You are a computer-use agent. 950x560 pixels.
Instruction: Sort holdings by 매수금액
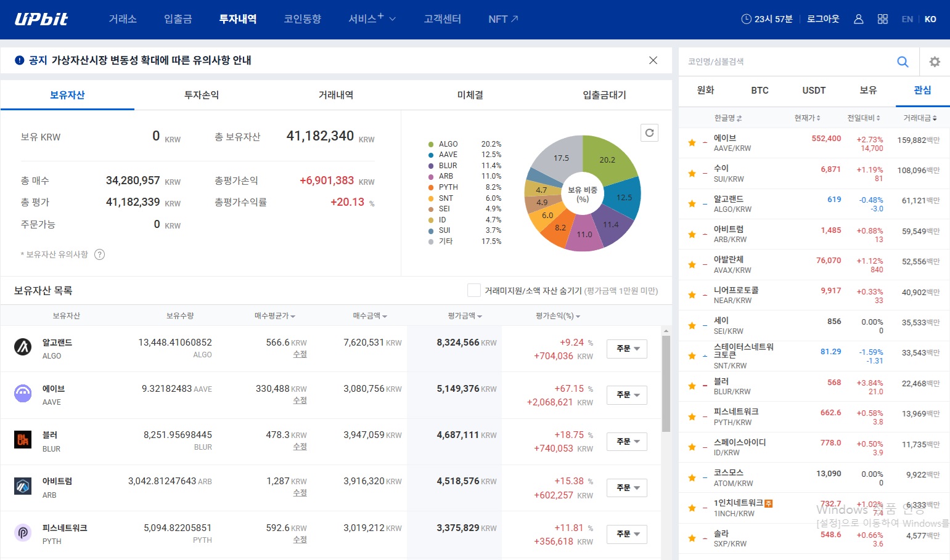tap(370, 315)
